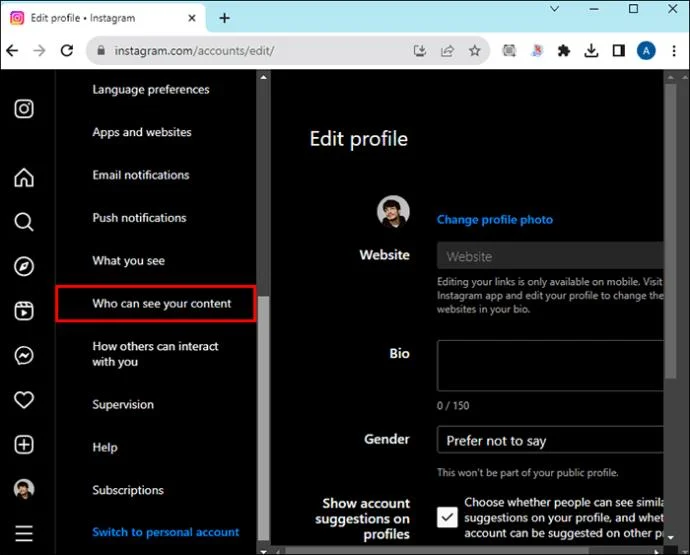Open the hamburger More menu
The width and height of the screenshot is (690, 555).
point(24,533)
